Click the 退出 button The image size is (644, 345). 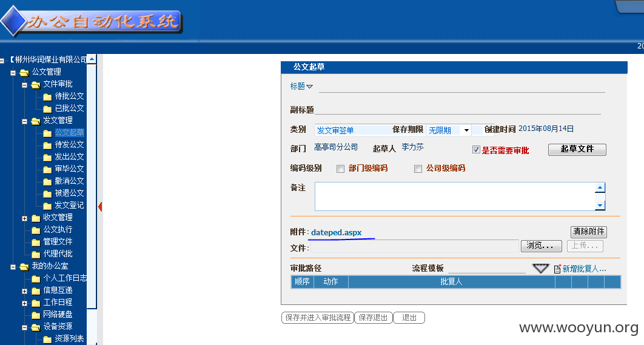pos(409,318)
